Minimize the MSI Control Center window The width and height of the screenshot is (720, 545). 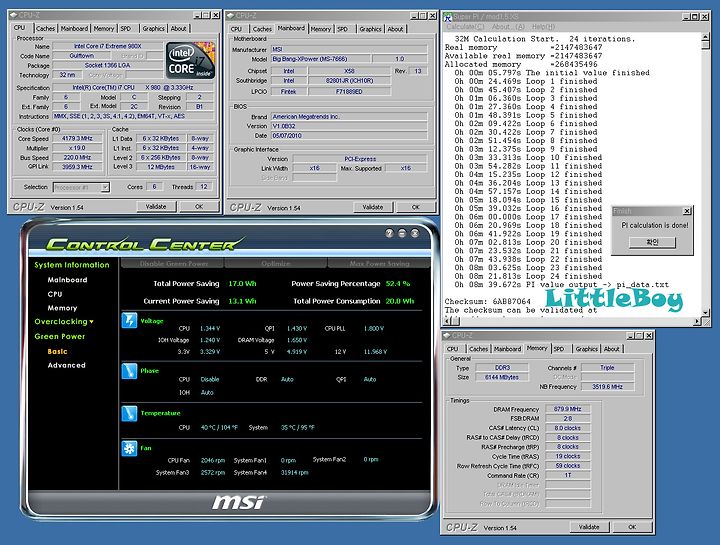click(402, 233)
